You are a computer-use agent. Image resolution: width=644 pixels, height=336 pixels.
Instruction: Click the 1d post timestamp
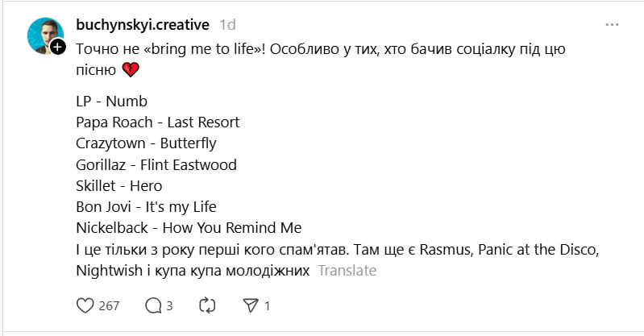click(227, 25)
